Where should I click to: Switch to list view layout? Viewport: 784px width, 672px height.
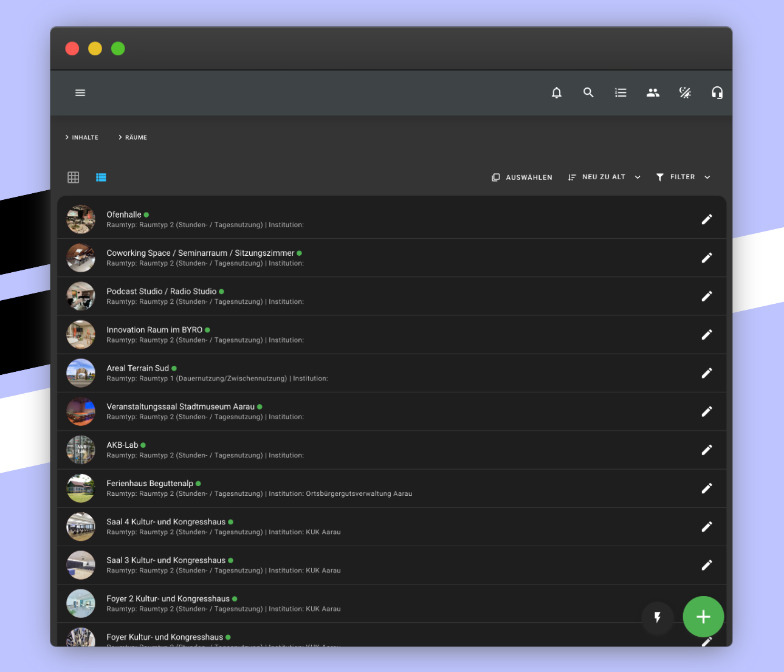[101, 177]
